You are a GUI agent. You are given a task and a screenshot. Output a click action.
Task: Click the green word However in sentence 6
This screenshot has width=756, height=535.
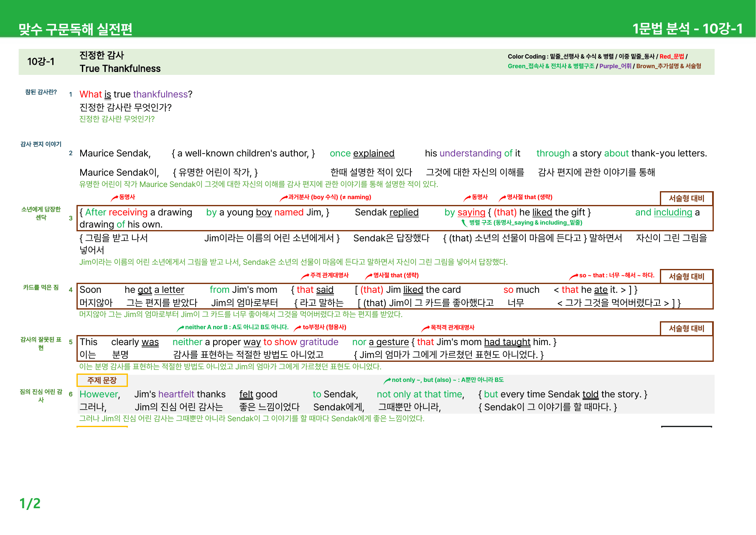coord(99,394)
